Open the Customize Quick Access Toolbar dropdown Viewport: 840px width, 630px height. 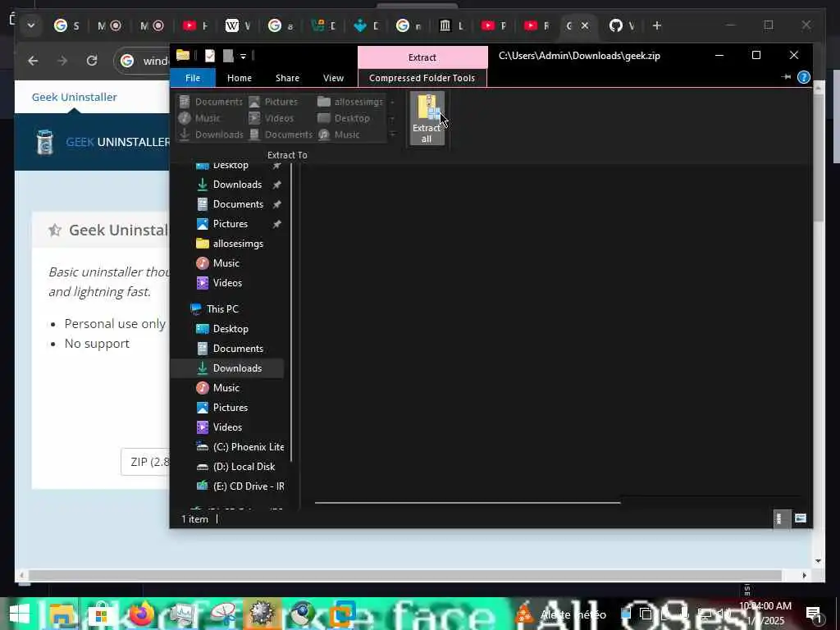coord(243,57)
